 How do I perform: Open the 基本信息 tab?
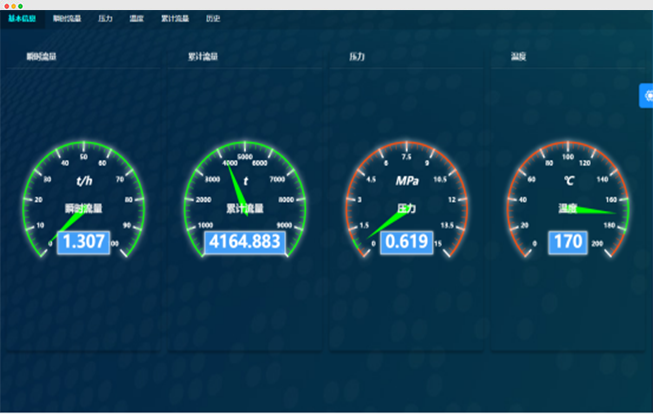click(23, 19)
